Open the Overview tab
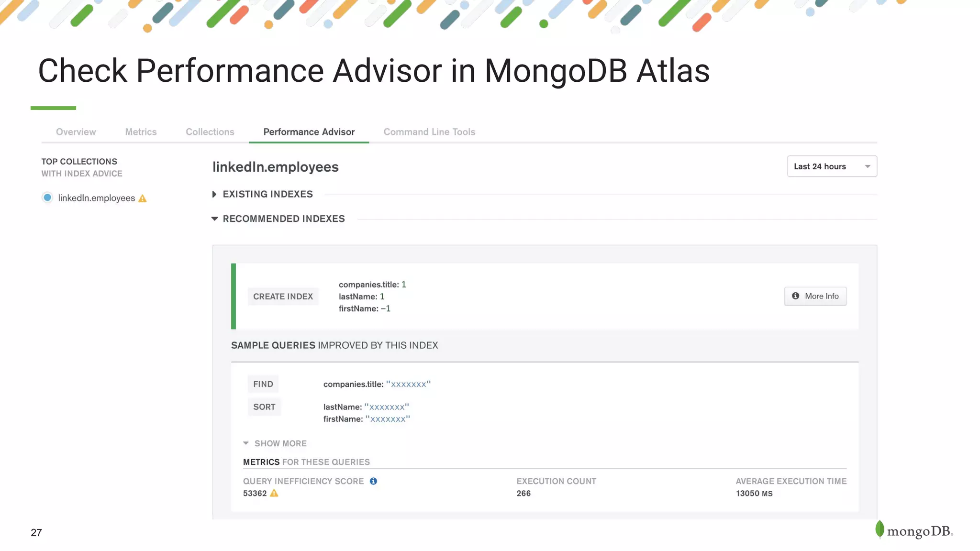 tap(76, 132)
